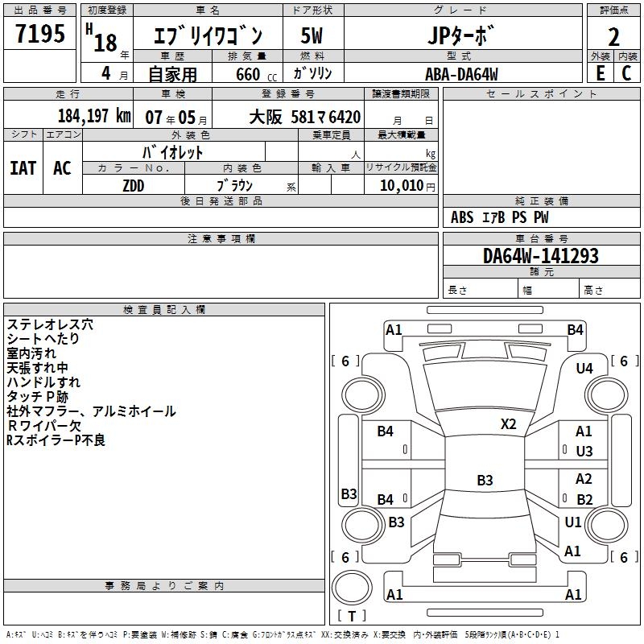Select the color number ZDD
This screenshot has height=644, width=644.
click(134, 184)
